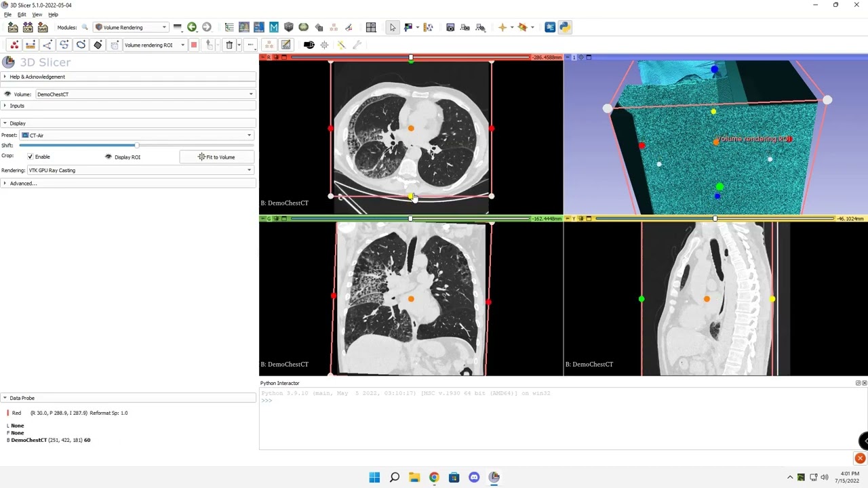Viewport: 868px width, 488px height.
Task: Toggle the crosshair tool in toolbar
Action: point(502,27)
